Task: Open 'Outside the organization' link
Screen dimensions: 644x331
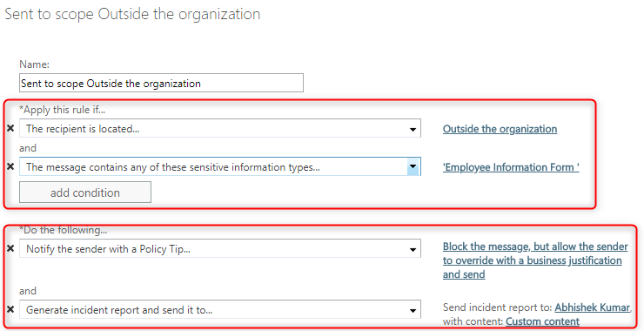Action: tap(500, 129)
